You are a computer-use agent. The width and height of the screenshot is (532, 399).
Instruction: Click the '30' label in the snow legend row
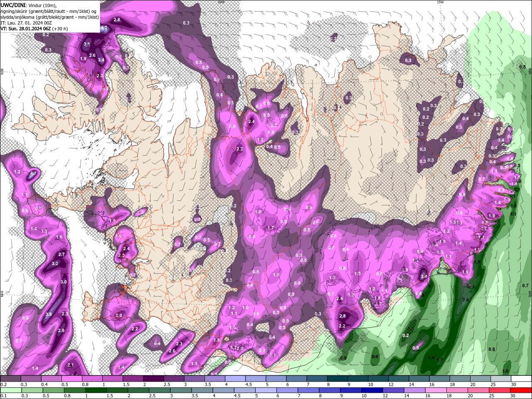(x=513, y=384)
